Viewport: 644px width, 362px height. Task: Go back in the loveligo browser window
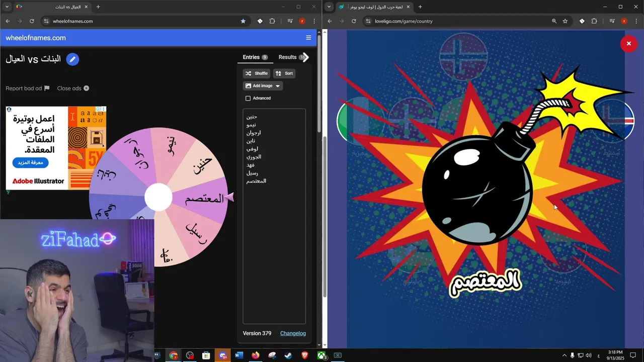330,21
